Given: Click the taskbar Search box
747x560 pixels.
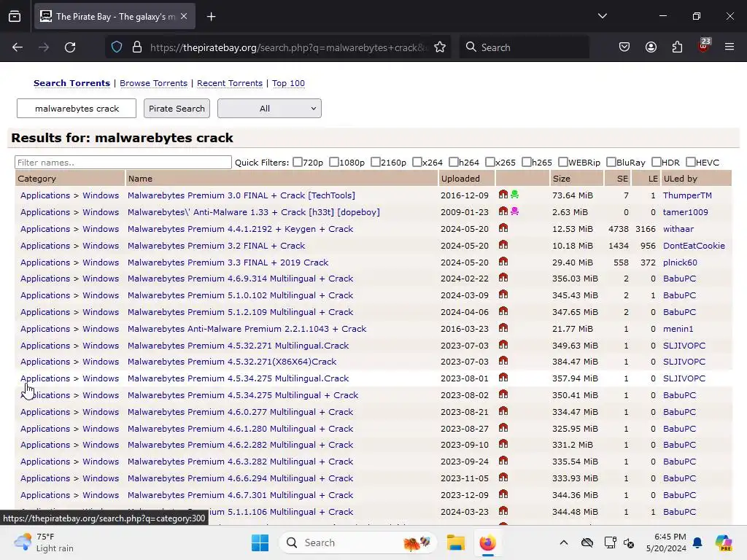Looking at the screenshot, I should point(357,542).
